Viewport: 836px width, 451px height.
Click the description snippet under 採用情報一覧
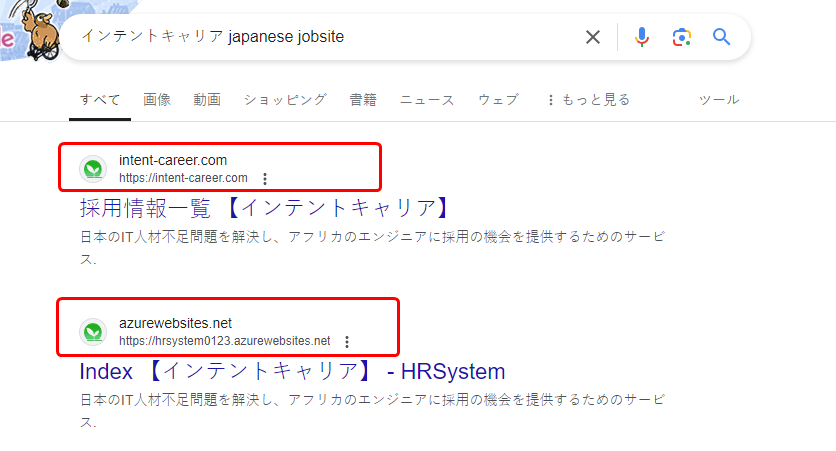pos(372,248)
